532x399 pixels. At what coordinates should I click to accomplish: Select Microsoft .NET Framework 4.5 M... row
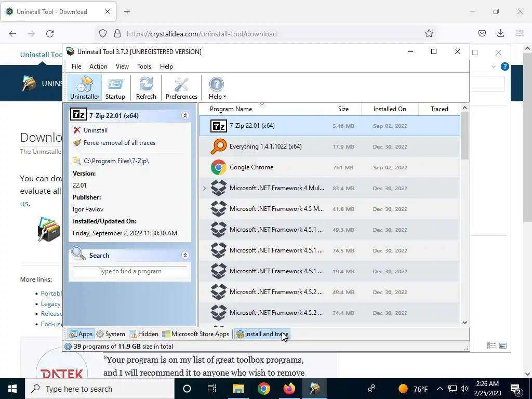click(329, 209)
